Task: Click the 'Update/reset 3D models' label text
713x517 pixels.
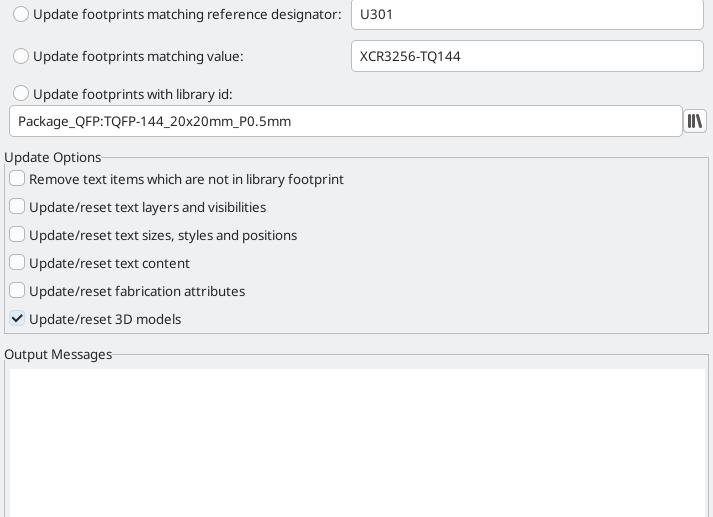Action: pos(105,319)
